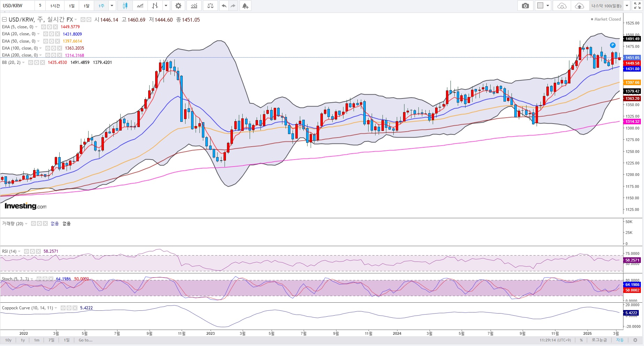644x346 pixels.
Task: Open the indicators menu icon
Action: point(194,6)
